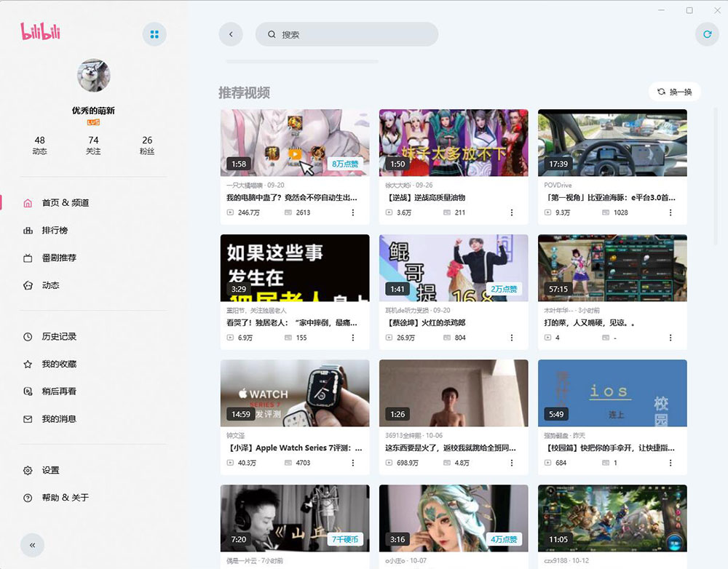This screenshot has width=728, height=569.
Task: Refresh the page with the reload icon
Action: point(707,34)
